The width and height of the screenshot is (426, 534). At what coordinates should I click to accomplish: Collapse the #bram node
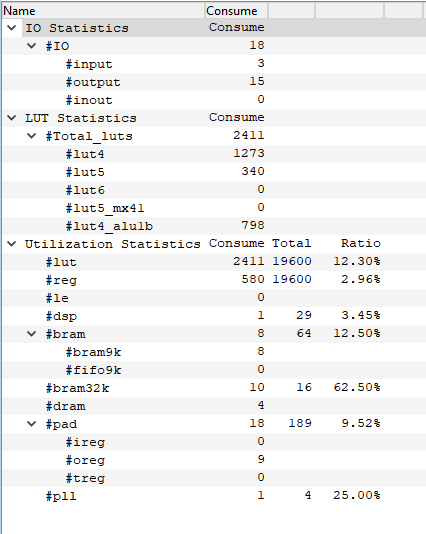[32, 334]
